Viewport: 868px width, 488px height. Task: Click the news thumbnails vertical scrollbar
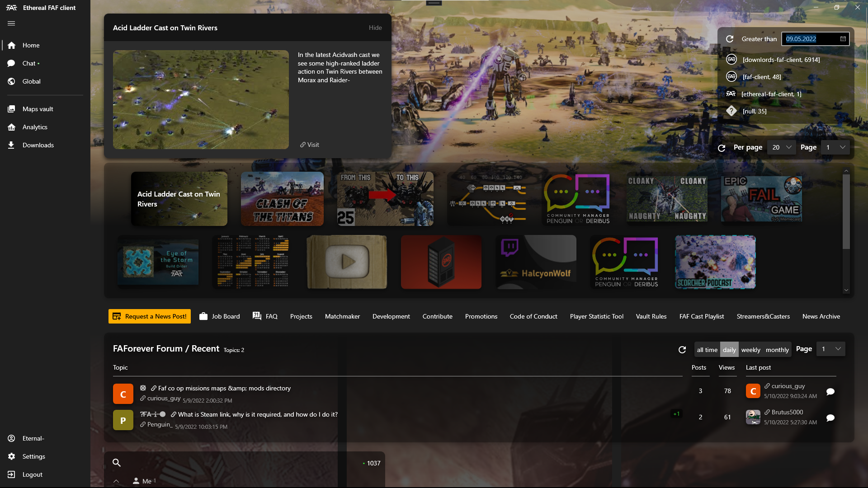coord(846,211)
